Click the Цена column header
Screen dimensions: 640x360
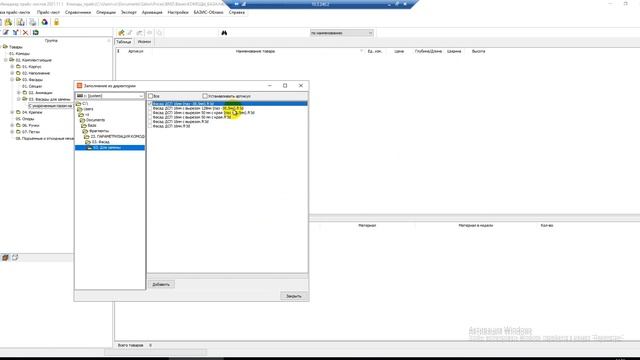tap(399, 51)
